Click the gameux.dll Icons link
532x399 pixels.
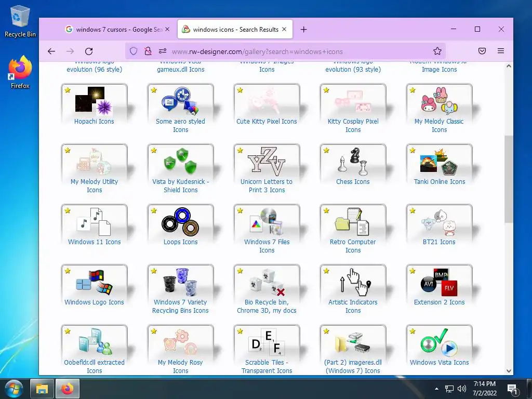point(180,69)
